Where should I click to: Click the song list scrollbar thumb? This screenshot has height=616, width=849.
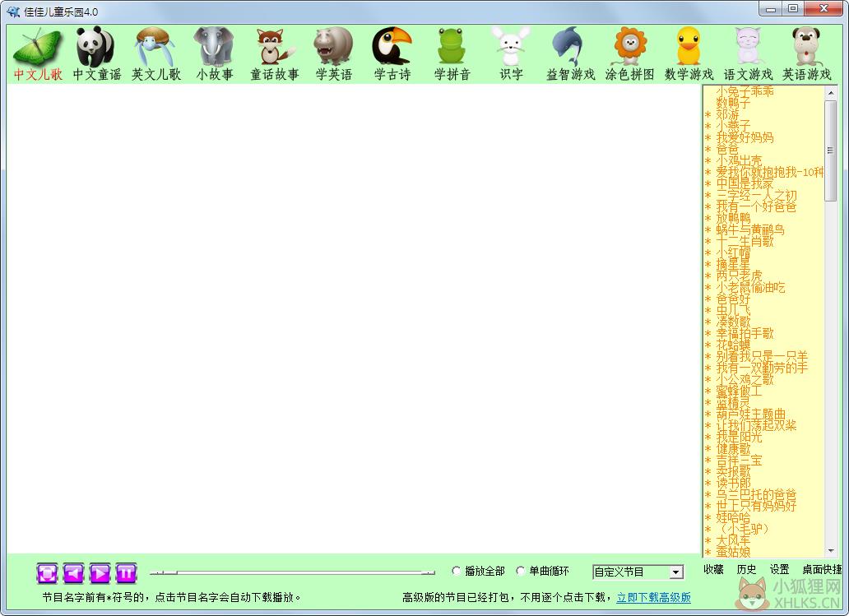831,151
